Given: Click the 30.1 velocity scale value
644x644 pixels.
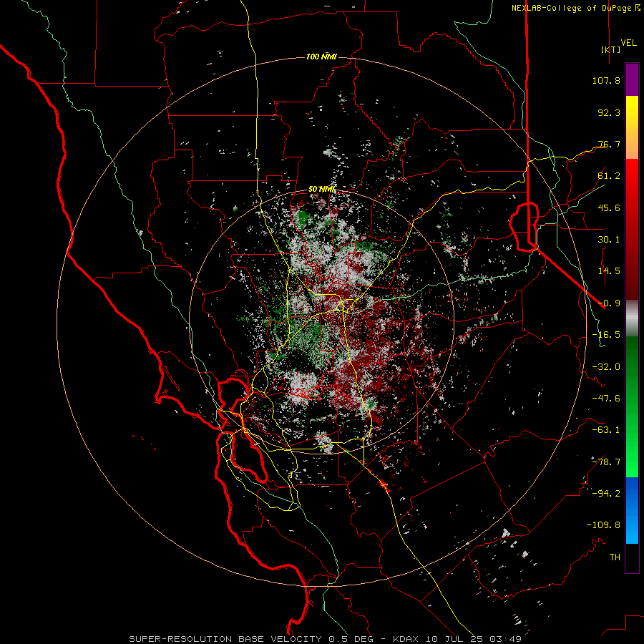Looking at the screenshot, I should click(609, 240).
